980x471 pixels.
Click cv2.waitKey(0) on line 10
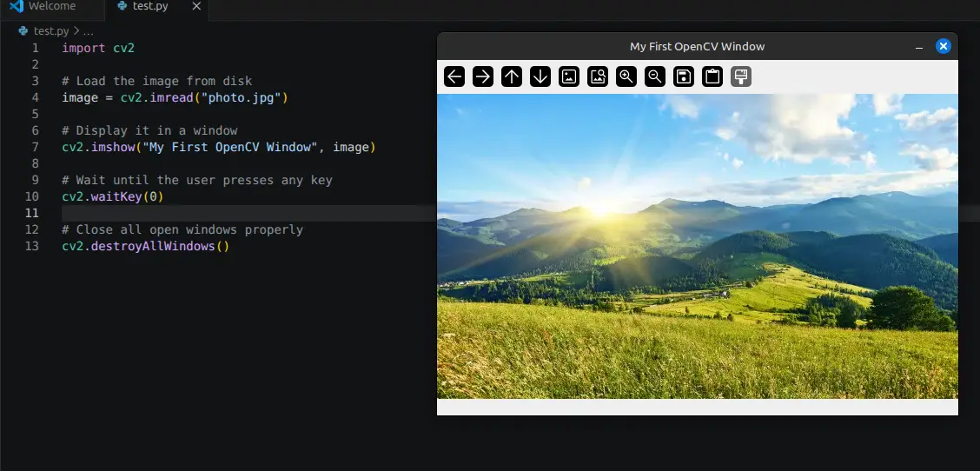pos(112,196)
